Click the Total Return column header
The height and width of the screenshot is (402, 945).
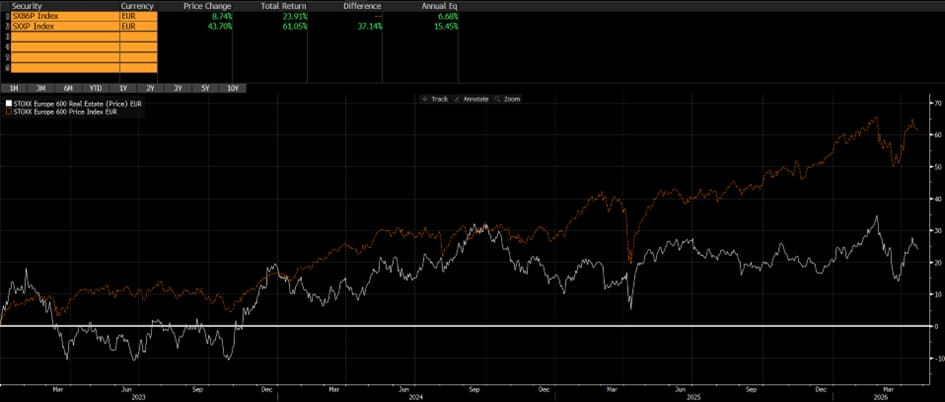point(281,5)
